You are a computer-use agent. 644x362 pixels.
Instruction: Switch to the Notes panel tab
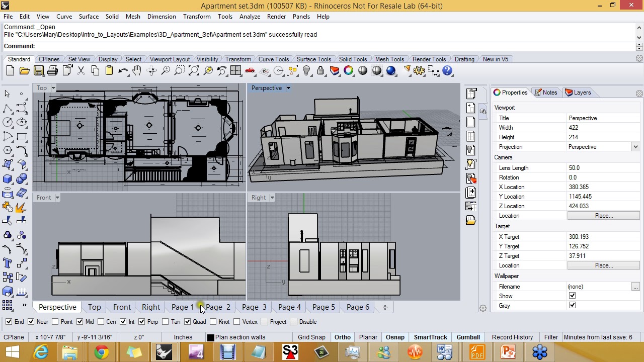(545, 93)
